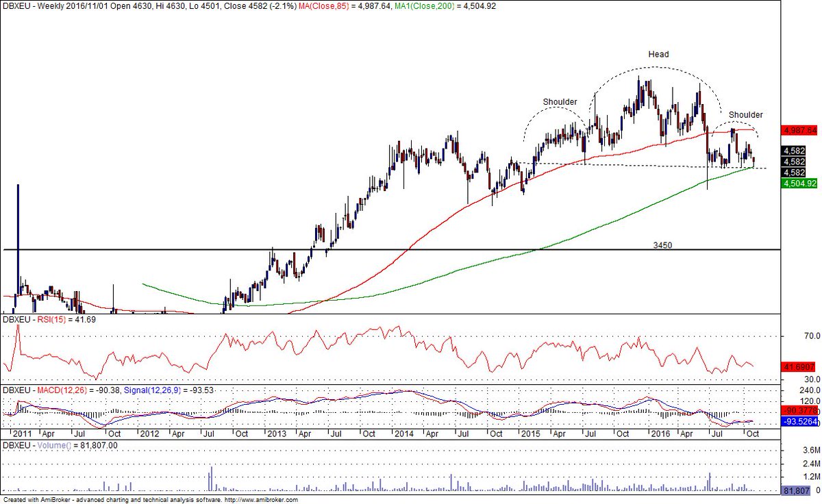
Task: Click the red '41.6907' RSI value tag
Action: click(799, 367)
